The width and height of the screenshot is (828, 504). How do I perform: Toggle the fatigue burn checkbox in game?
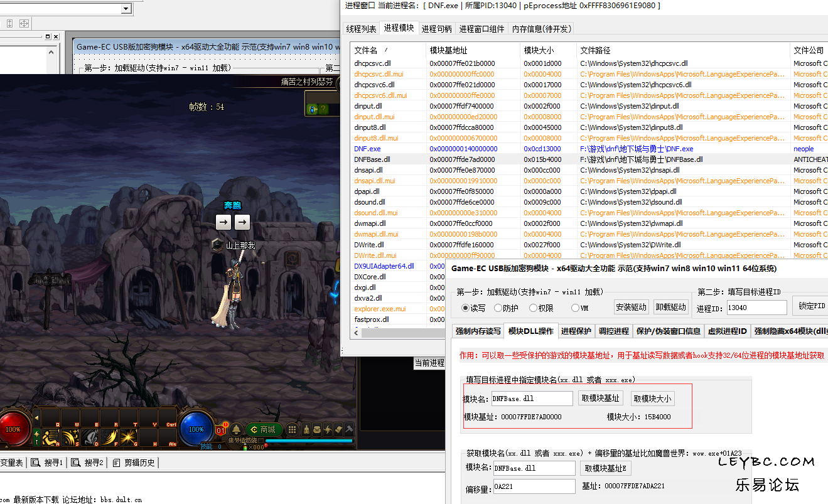click(x=261, y=441)
